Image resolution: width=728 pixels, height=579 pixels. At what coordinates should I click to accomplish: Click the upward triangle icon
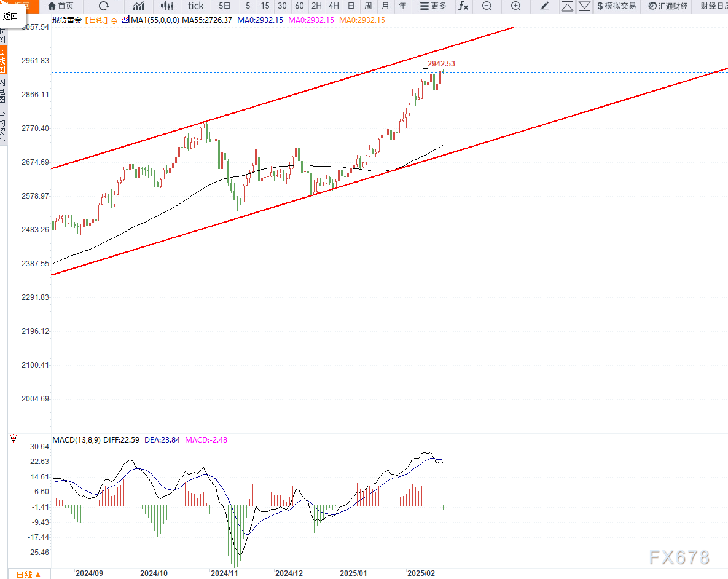(567, 6)
